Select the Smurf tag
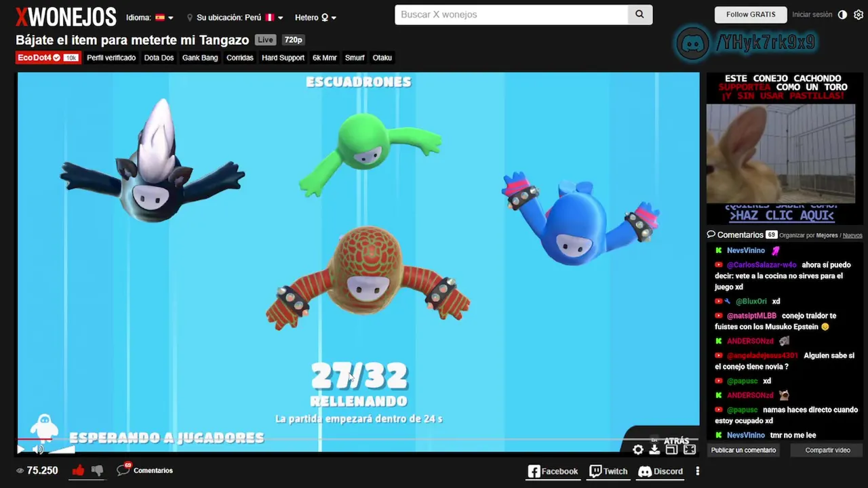This screenshot has height=488, width=868. [x=355, y=58]
